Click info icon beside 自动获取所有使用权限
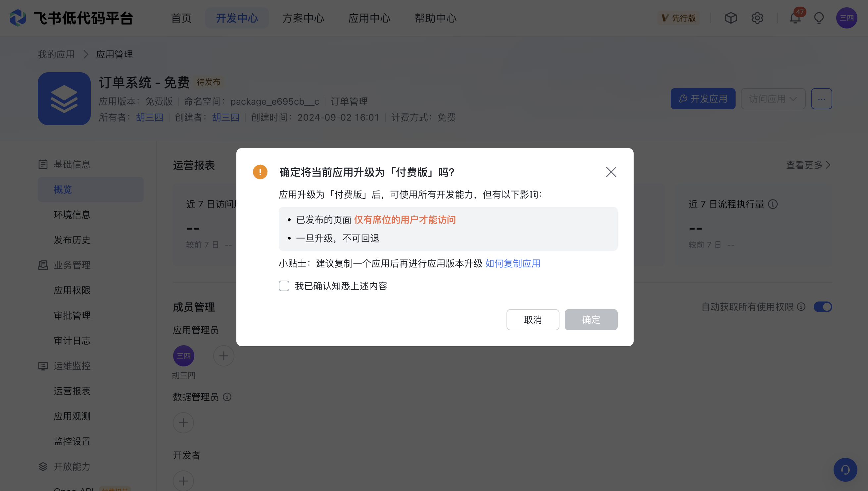This screenshot has width=868, height=491. [801, 306]
